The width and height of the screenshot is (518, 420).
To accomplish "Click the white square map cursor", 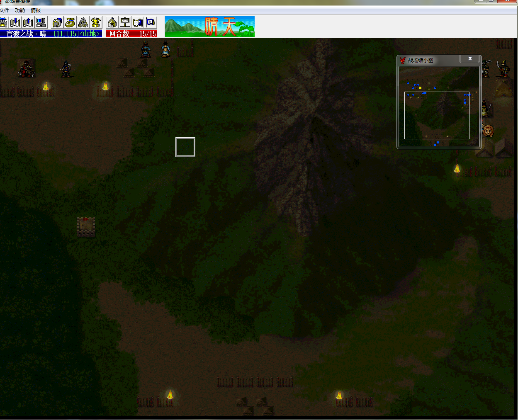I will point(185,147).
